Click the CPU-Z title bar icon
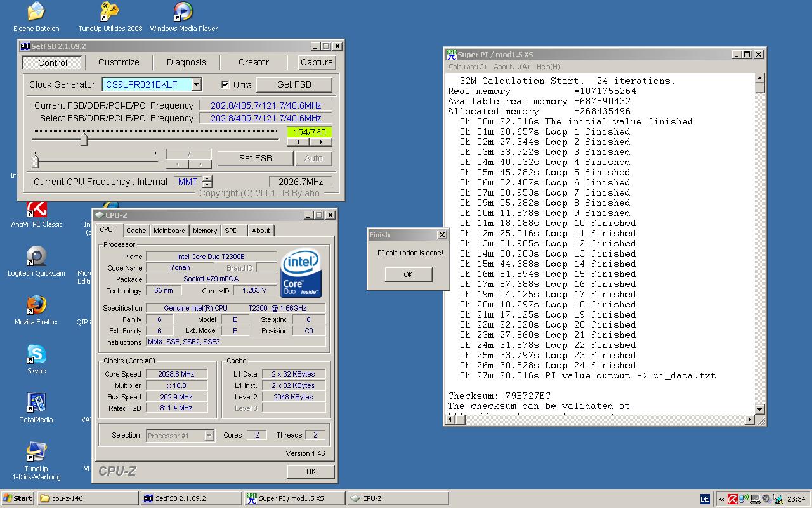812x508 pixels. [x=100, y=215]
